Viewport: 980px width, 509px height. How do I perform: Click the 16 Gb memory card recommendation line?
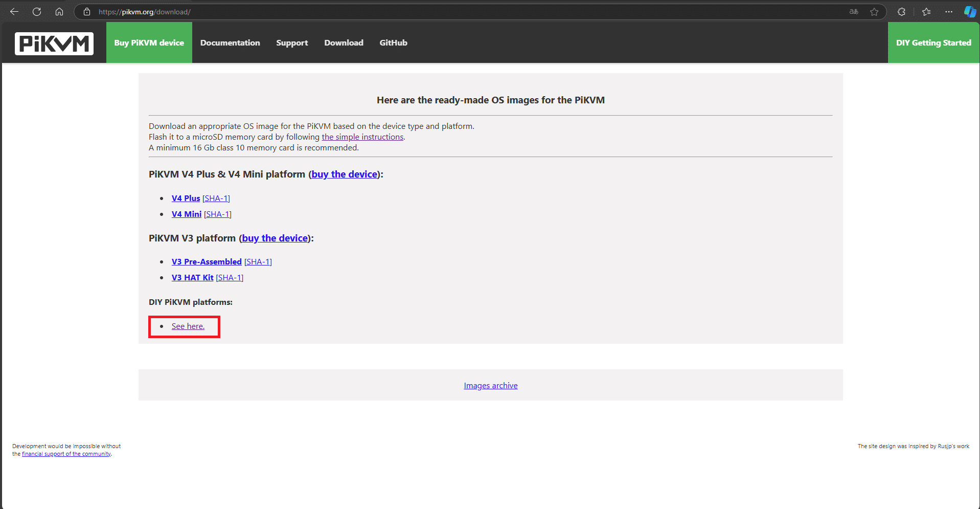pos(254,148)
